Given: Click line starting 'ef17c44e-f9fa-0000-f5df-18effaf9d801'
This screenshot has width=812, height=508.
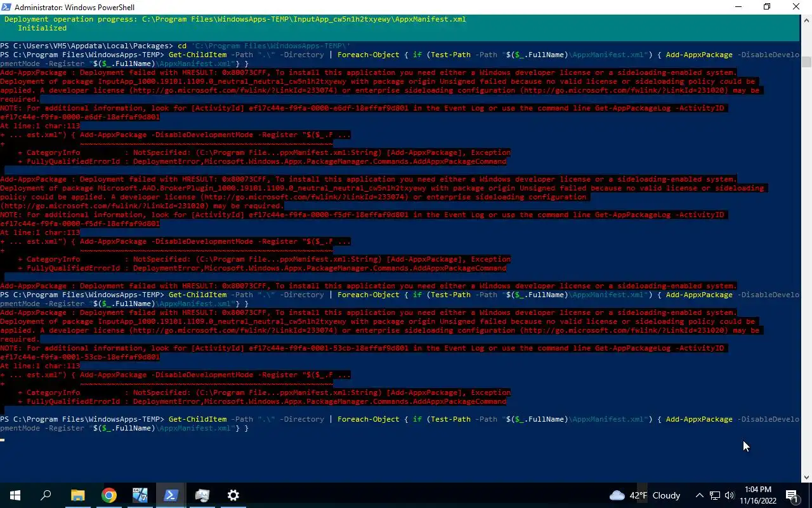Looking at the screenshot, I should [80, 224].
